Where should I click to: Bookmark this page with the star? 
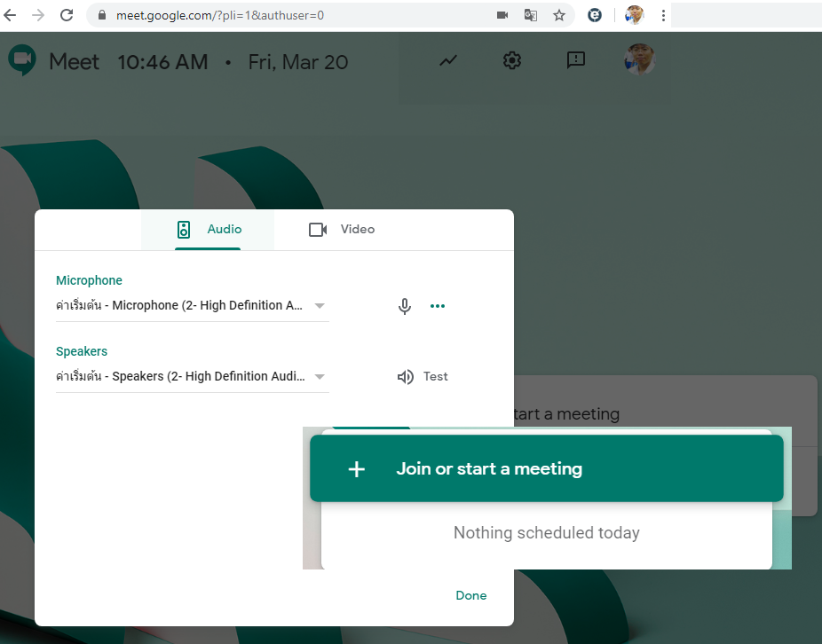[x=559, y=15]
